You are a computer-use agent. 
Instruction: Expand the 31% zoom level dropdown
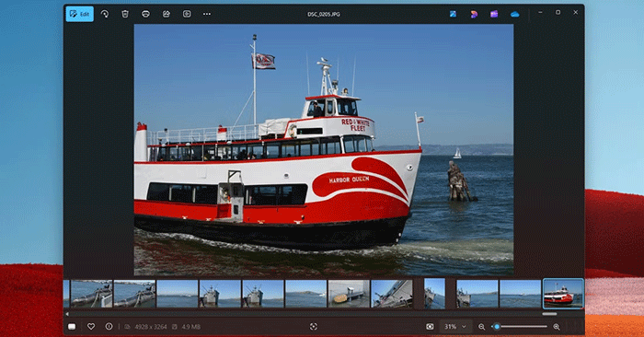point(455,327)
